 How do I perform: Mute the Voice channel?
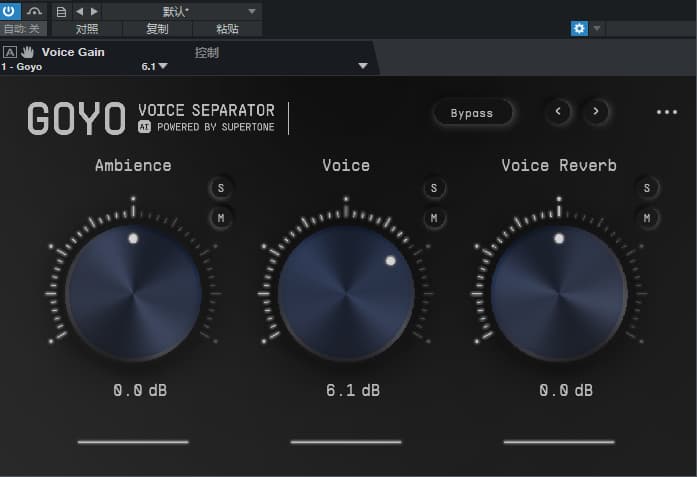pos(434,218)
